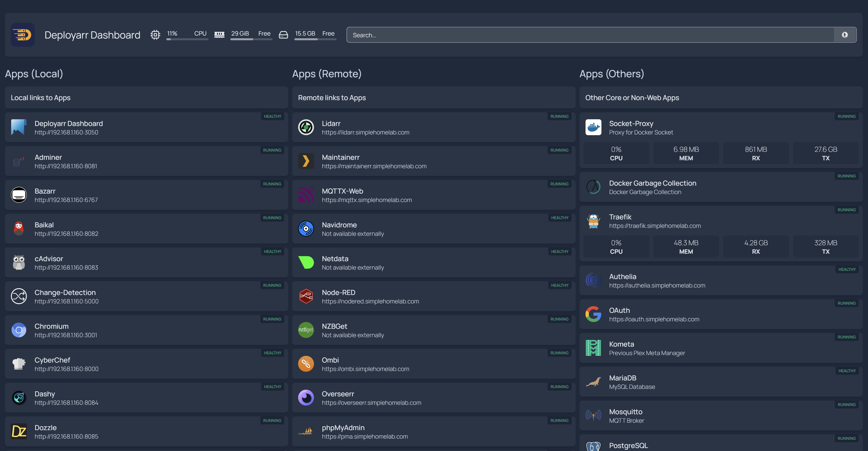The height and width of the screenshot is (451, 868).
Task: Click the Kometa PMM icon
Action: click(593, 348)
